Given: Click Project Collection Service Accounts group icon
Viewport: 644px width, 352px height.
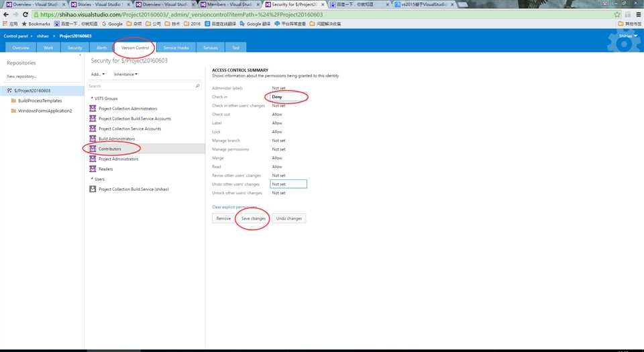Looking at the screenshot, I should tap(93, 129).
